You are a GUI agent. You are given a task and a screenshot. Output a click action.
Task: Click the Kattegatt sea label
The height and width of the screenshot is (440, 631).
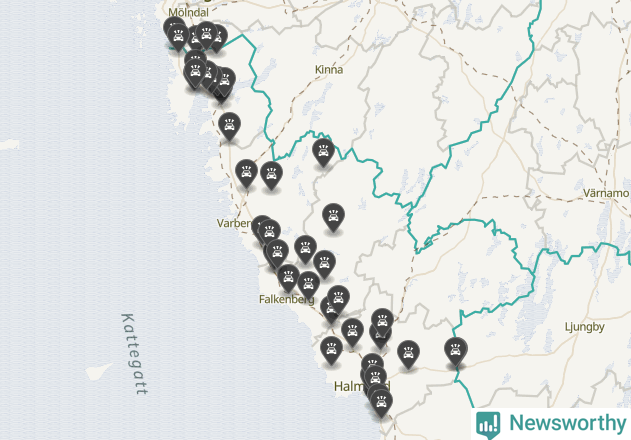point(134,354)
